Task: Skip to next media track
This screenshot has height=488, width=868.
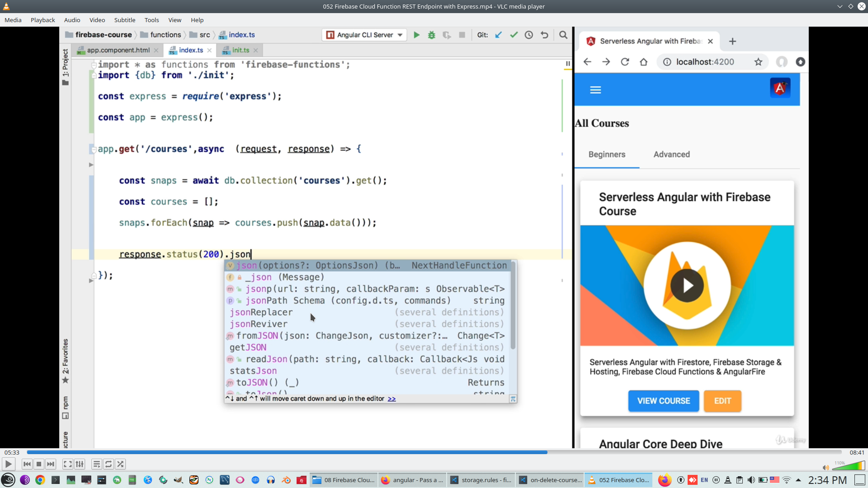Action: (x=51, y=464)
